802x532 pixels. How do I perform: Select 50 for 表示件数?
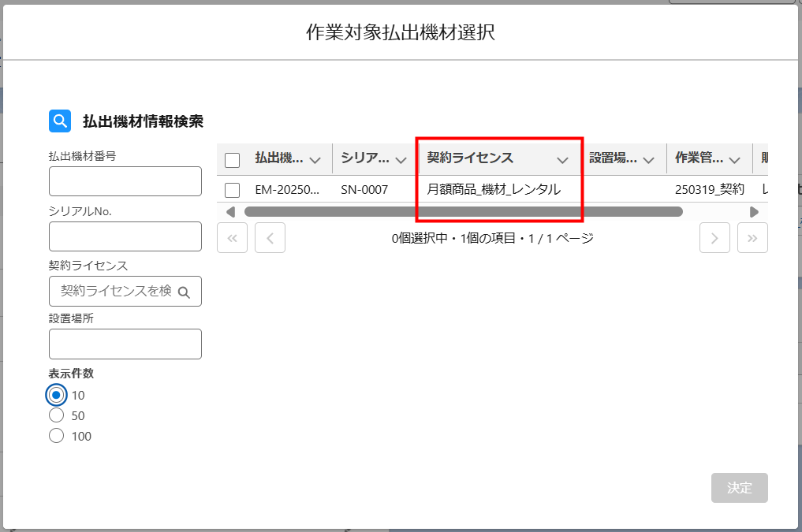[56, 415]
